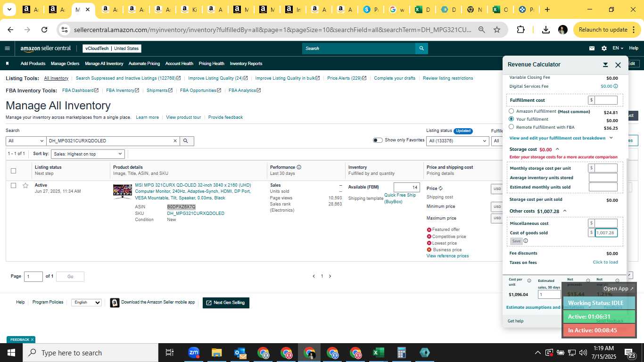
Task: Open Add Products menu
Action: [33, 64]
